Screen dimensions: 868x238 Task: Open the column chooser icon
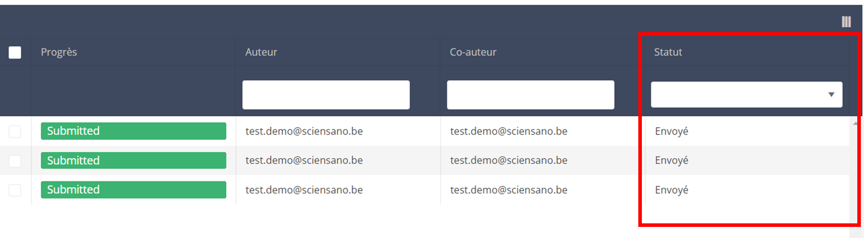tap(846, 22)
